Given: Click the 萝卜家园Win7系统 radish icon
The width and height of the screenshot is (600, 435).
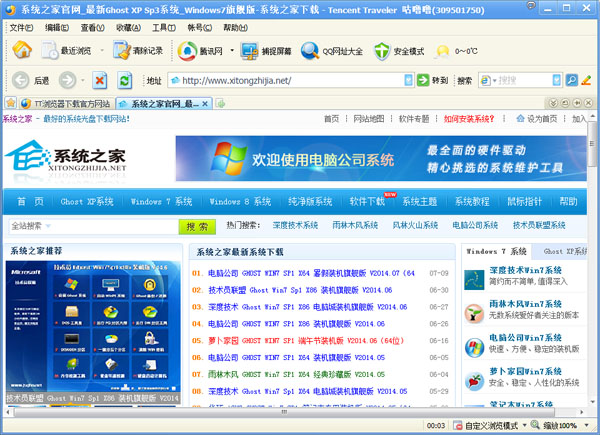Looking at the screenshot, I should pos(474,381).
